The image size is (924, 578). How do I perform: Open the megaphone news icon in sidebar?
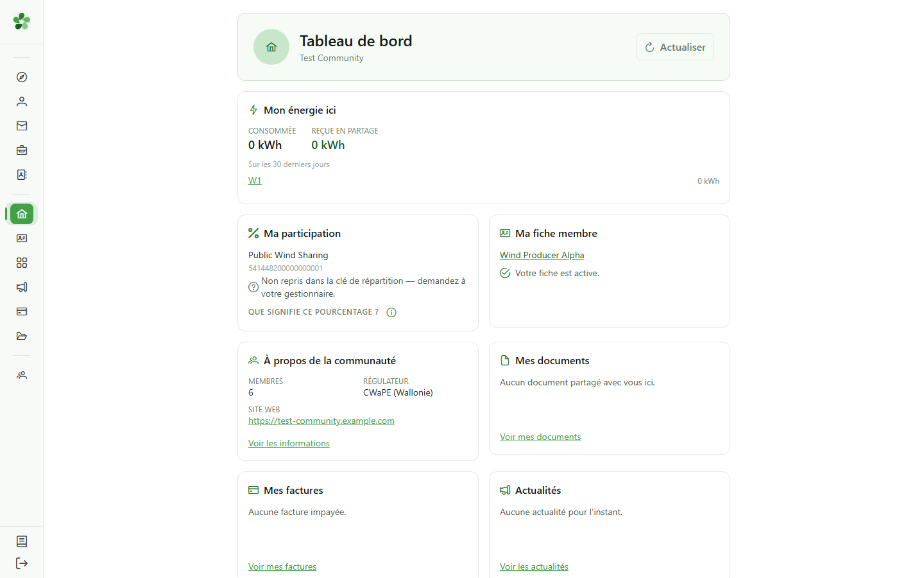[x=22, y=287]
